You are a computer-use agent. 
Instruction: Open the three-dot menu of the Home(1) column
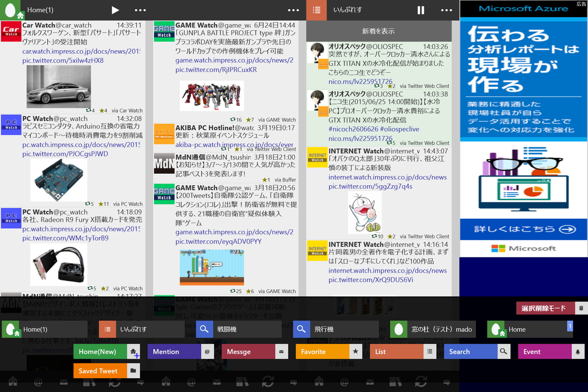click(140, 10)
